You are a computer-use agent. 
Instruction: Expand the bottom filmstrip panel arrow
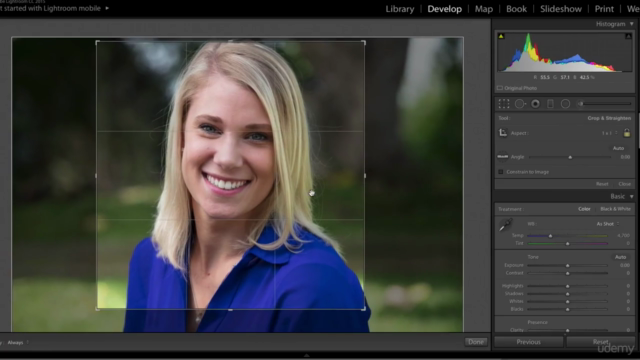[307, 356]
